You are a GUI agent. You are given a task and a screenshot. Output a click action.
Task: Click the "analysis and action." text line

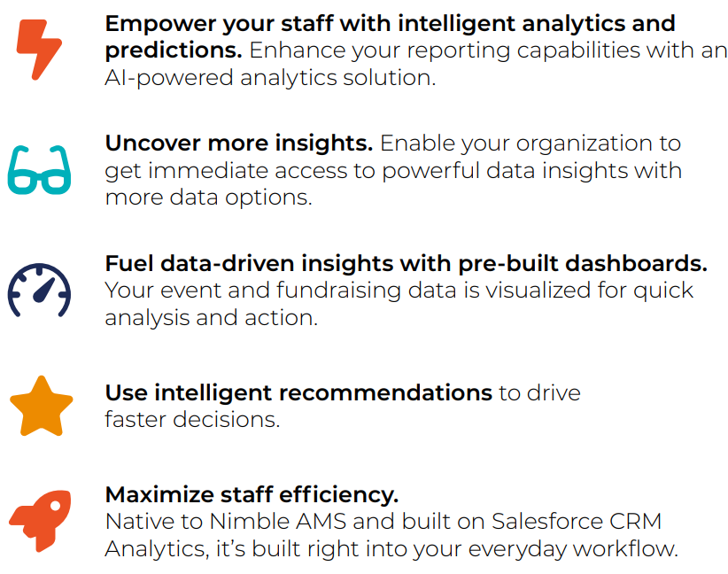pos(211,317)
